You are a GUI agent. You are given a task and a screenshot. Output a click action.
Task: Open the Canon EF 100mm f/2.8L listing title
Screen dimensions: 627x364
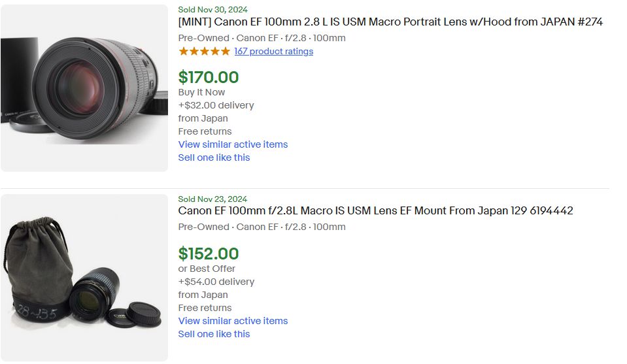pos(375,210)
